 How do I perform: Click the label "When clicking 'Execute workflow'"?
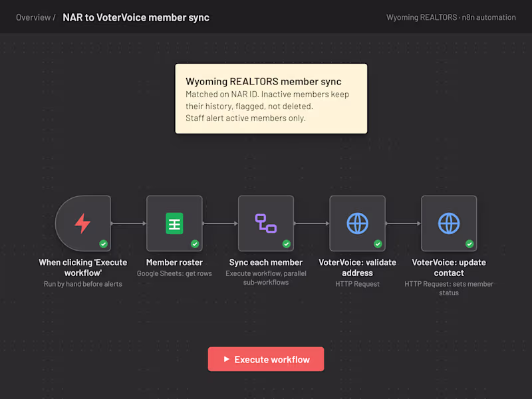pos(82,268)
